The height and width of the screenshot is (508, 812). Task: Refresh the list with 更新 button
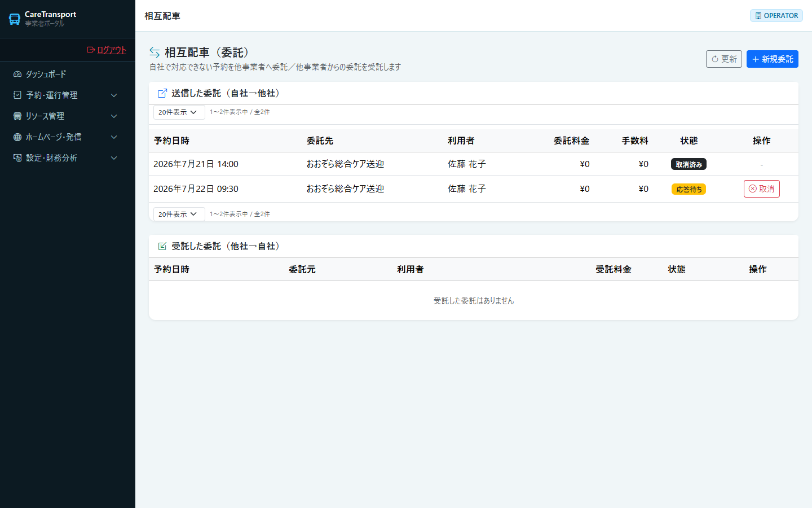tap(724, 59)
